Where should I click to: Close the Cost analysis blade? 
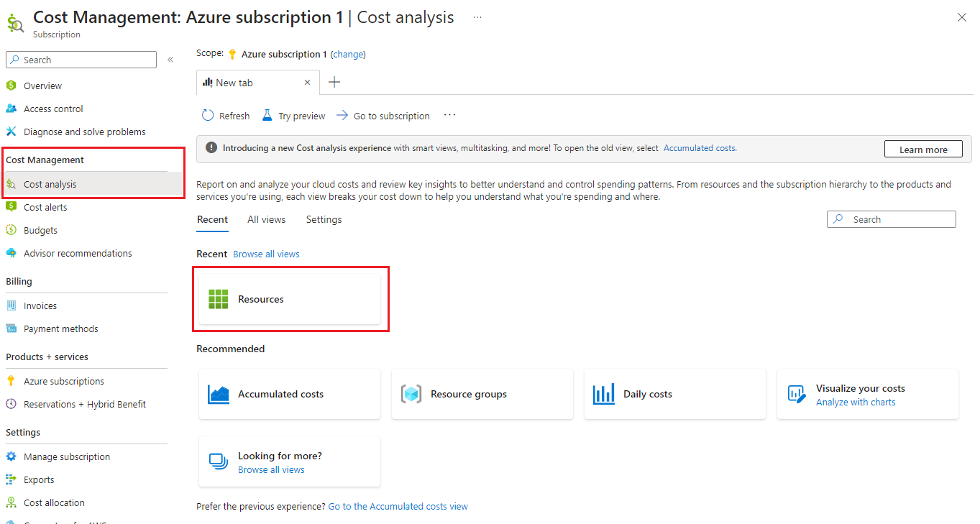[x=962, y=17]
